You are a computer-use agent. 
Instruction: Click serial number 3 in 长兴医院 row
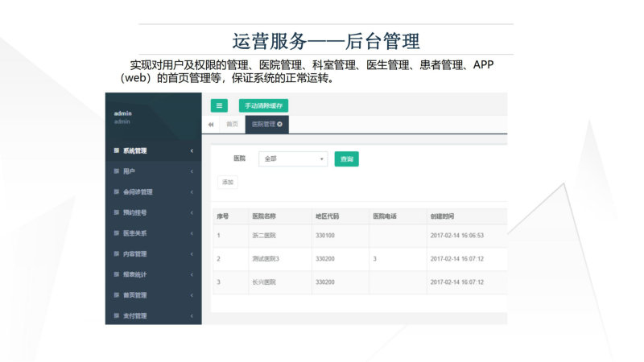pos(218,282)
